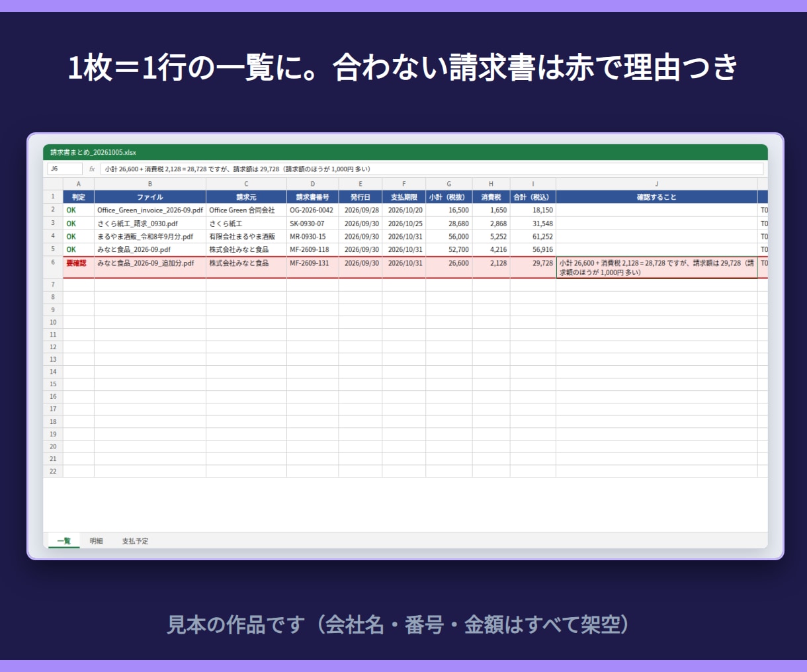Select subtotal 52,700 cell

(x=449, y=249)
